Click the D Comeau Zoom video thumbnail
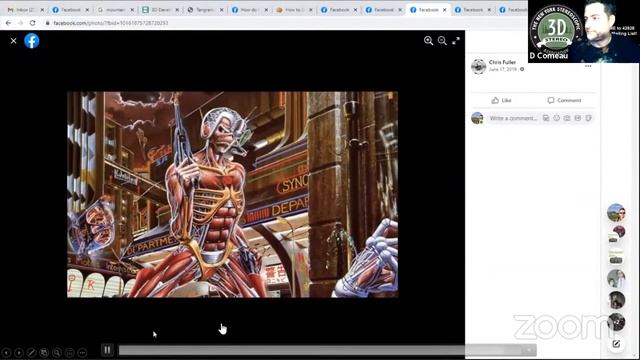640x360 pixels. coord(584,31)
